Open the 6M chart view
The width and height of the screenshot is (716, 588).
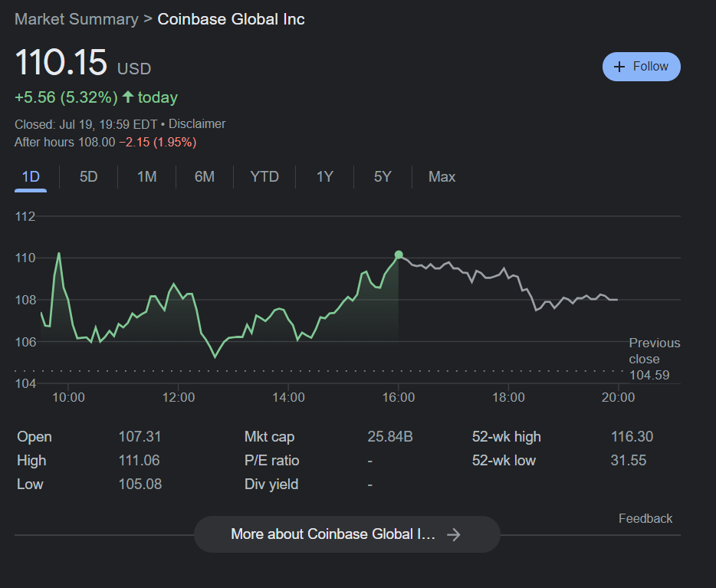pyautogui.click(x=205, y=177)
